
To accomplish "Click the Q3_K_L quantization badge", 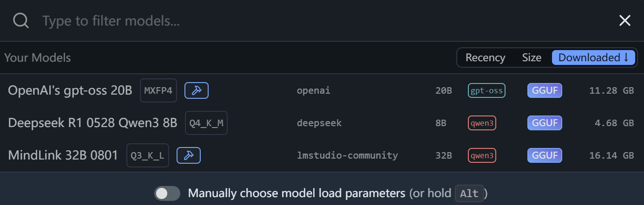I will [x=148, y=155].
